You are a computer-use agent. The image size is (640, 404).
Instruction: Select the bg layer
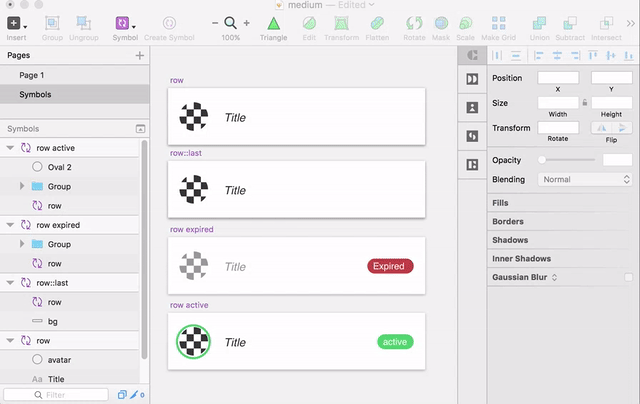click(69, 322)
